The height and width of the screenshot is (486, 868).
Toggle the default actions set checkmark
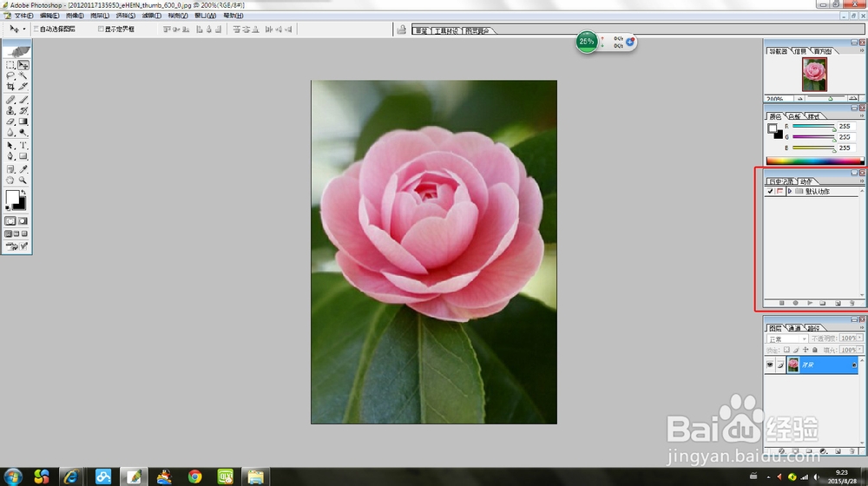pyautogui.click(x=770, y=192)
